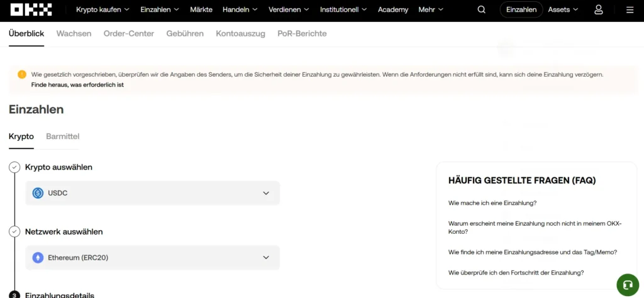Open the Märkte menu item

pyautogui.click(x=201, y=10)
